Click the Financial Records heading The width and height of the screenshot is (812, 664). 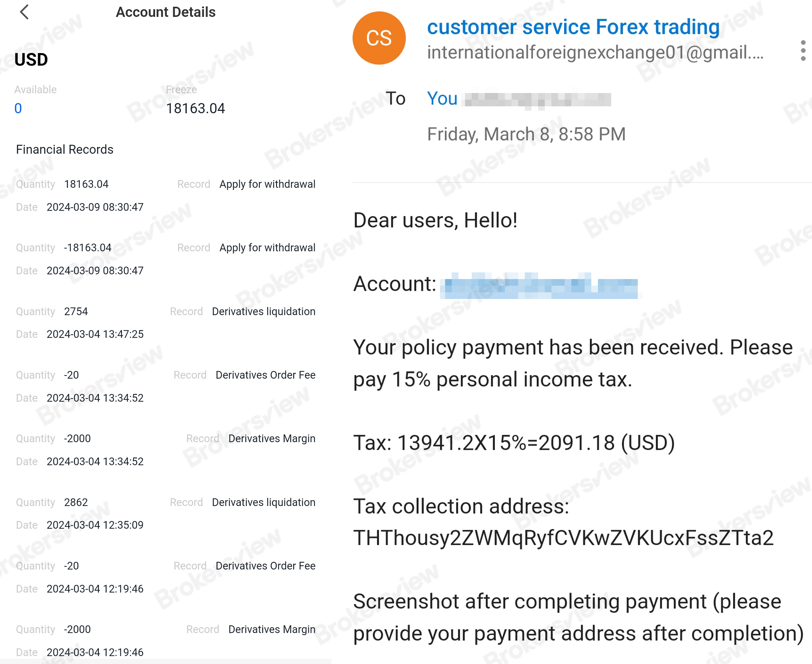coord(65,149)
